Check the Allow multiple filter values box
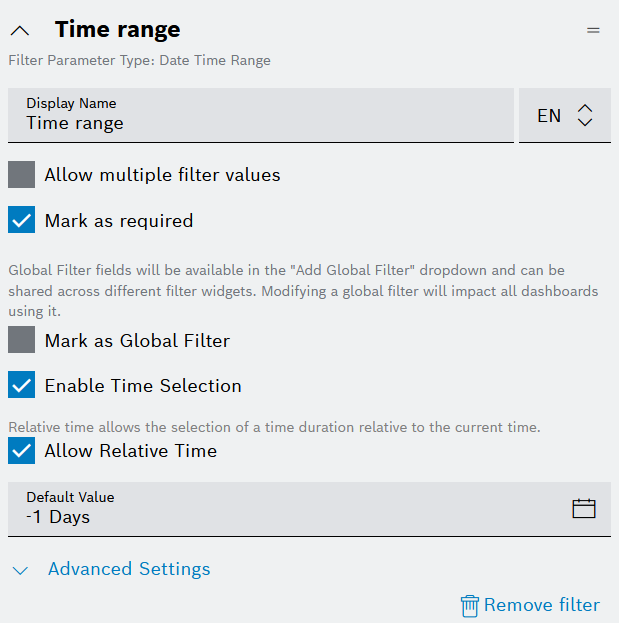This screenshot has width=619, height=623. [x=21, y=175]
